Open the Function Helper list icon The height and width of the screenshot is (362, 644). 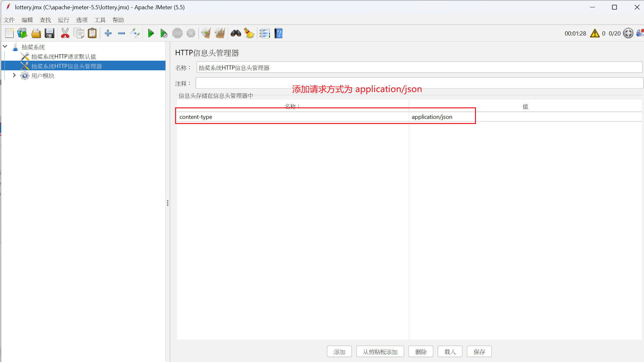point(264,33)
